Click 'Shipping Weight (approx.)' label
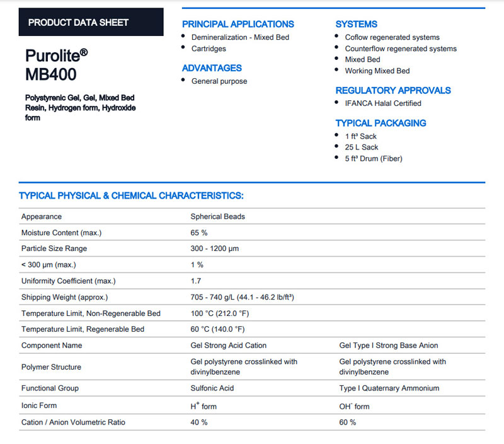This screenshot has height=444, width=504. coord(65,297)
